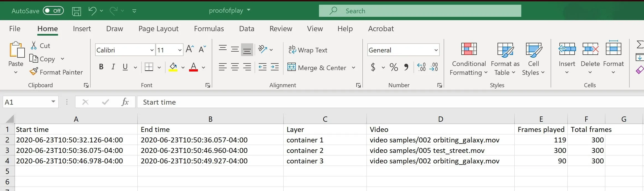Apply Percent Style format

[394, 67]
